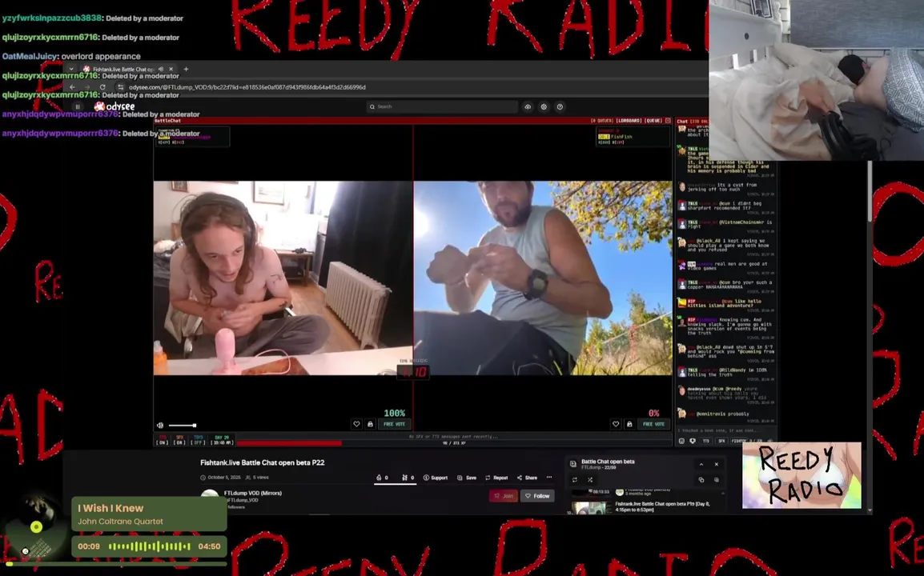This screenshot has height=576, width=924.
Task: Close the Fishtank.live Battle Chat tab
Action: coord(171,69)
